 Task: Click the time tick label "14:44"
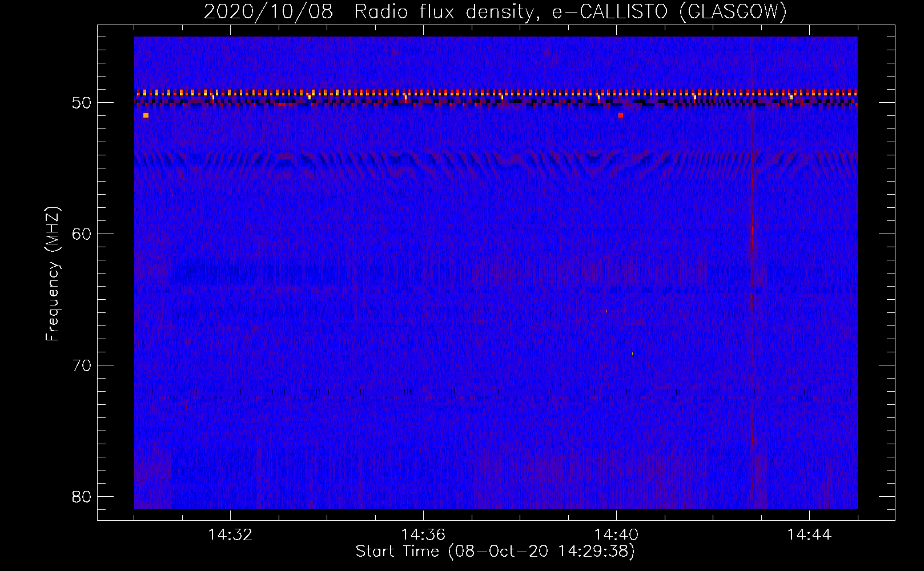[809, 535]
